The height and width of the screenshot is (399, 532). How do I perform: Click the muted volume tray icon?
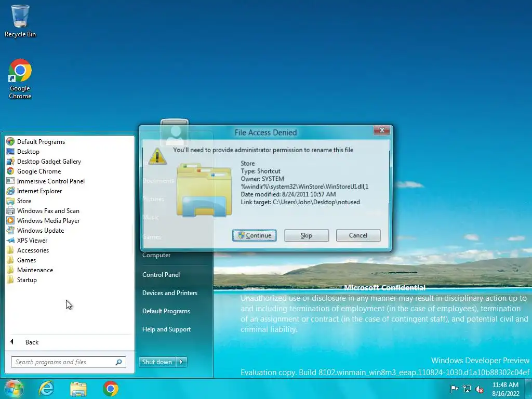pyautogui.click(x=480, y=389)
